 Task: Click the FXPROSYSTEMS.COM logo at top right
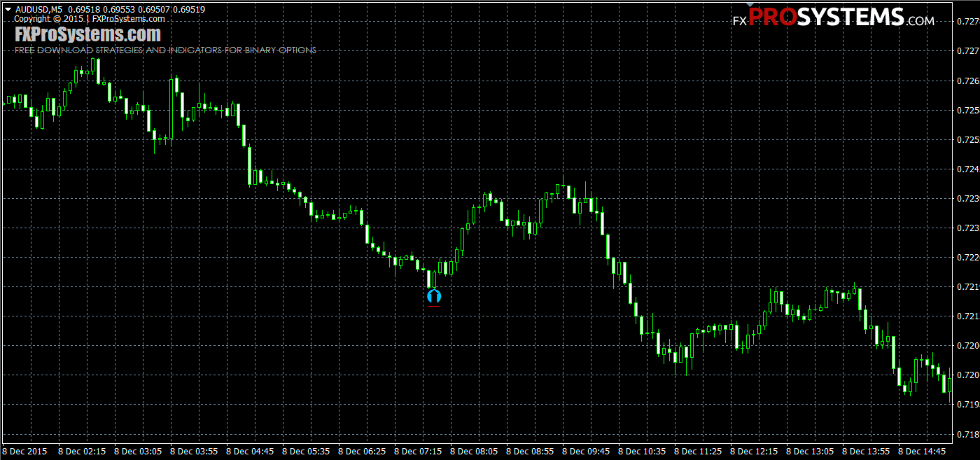pos(833,18)
